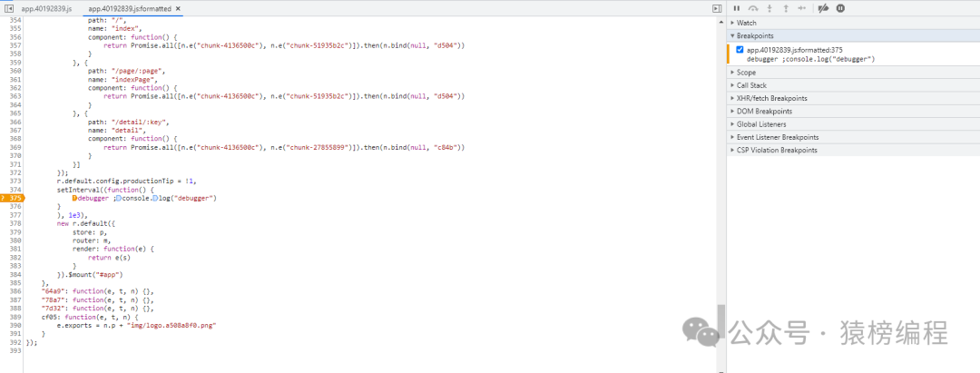Click line number 373 in the gutter
The height and width of the screenshot is (373, 980).
click(15, 181)
